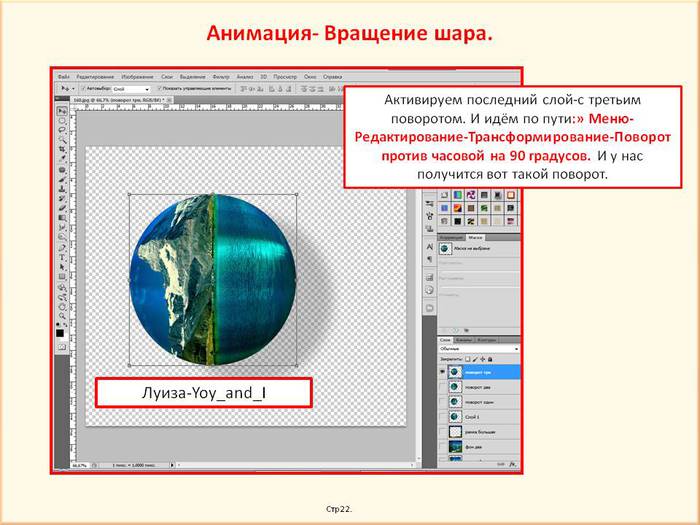Click the lock all padlock icon
The height and width of the screenshot is (525, 700).
(x=490, y=359)
